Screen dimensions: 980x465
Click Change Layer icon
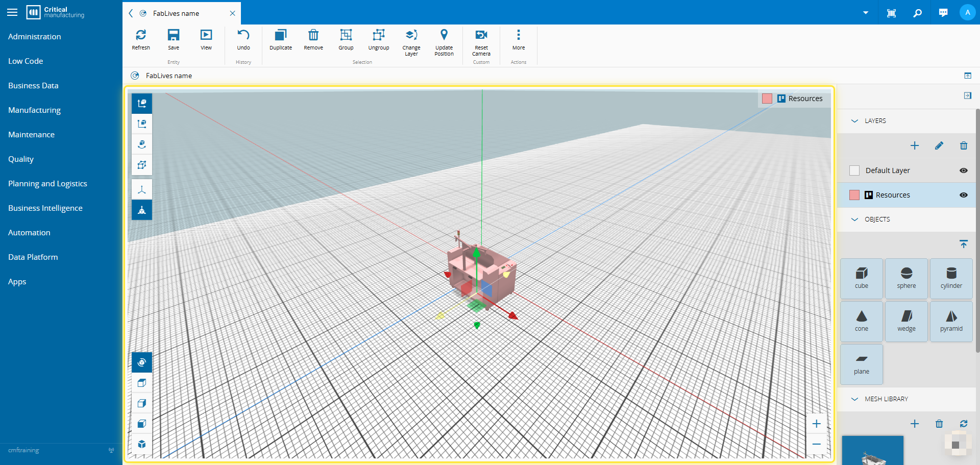(411, 35)
